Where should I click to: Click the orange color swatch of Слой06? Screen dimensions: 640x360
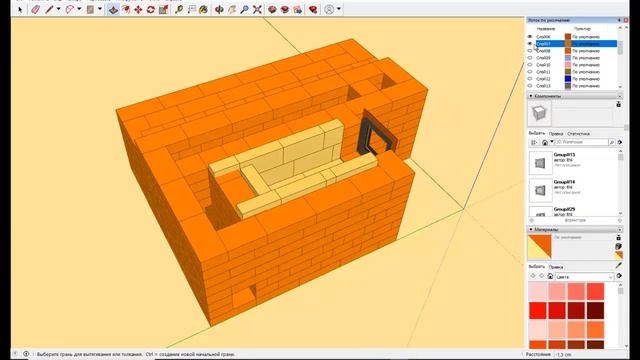(x=568, y=37)
